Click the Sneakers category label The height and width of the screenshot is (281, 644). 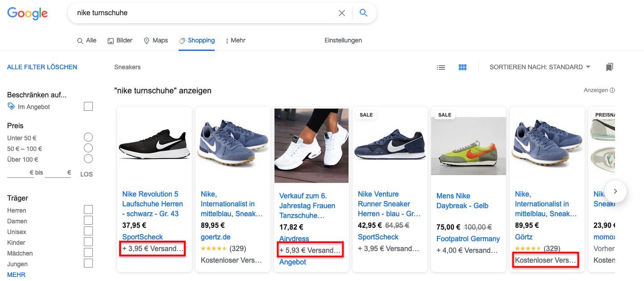[127, 67]
